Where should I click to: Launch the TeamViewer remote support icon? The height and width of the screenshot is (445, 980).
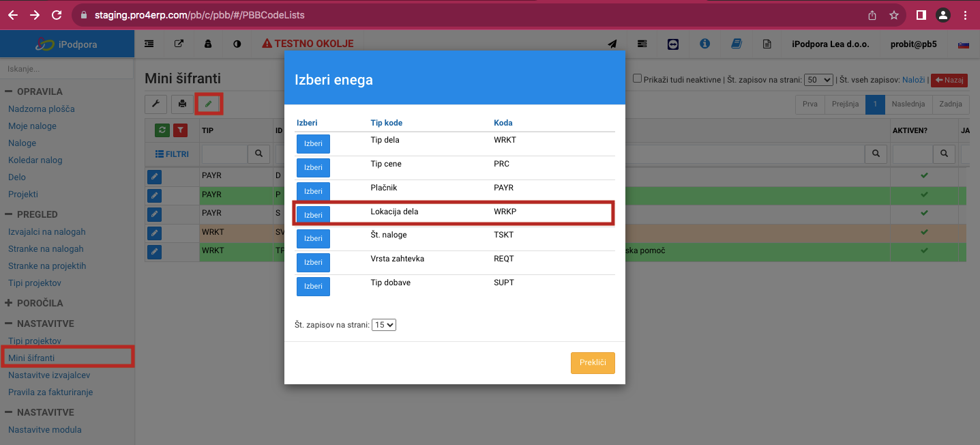point(673,44)
